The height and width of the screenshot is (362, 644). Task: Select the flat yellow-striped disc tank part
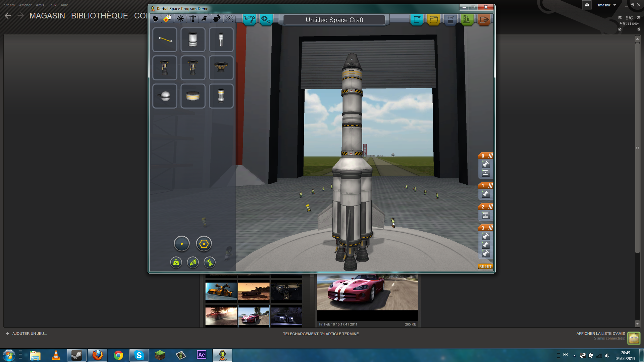(x=193, y=96)
